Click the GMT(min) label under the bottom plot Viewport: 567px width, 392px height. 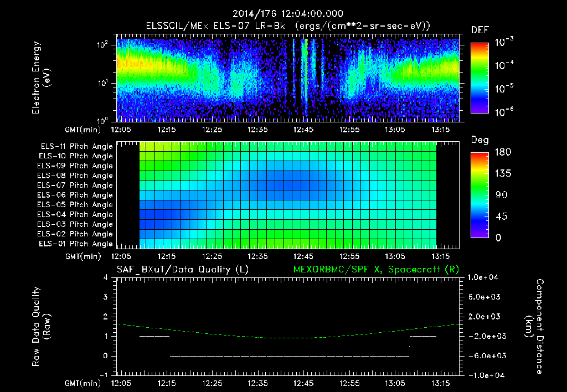click(x=83, y=383)
